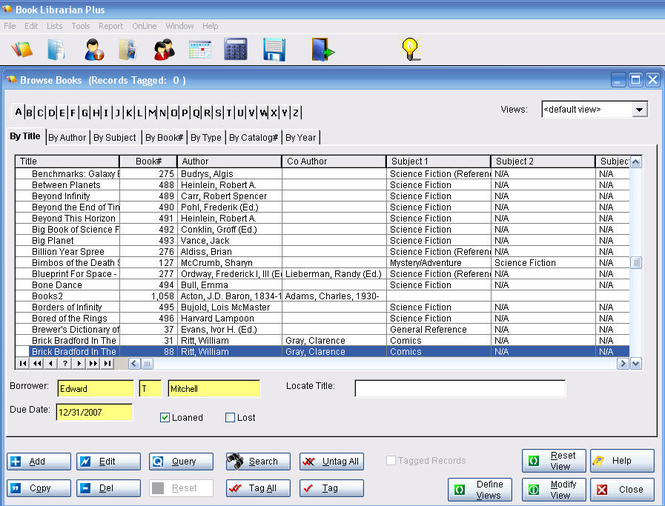Click the Tag All button

point(258,488)
